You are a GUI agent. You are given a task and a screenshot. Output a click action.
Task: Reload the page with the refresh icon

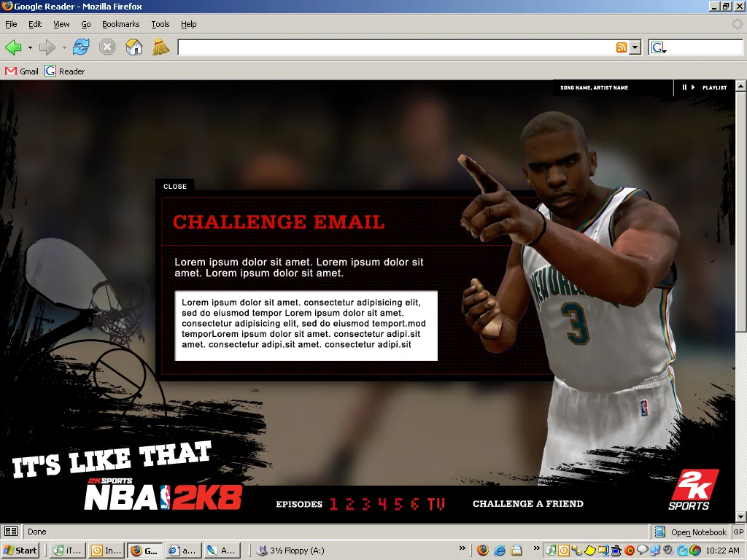[x=80, y=47]
